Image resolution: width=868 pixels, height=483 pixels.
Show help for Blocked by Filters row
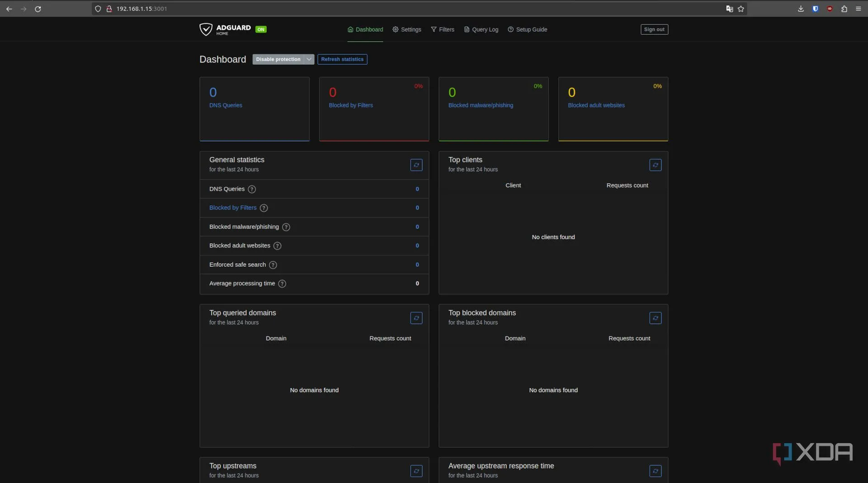point(264,208)
